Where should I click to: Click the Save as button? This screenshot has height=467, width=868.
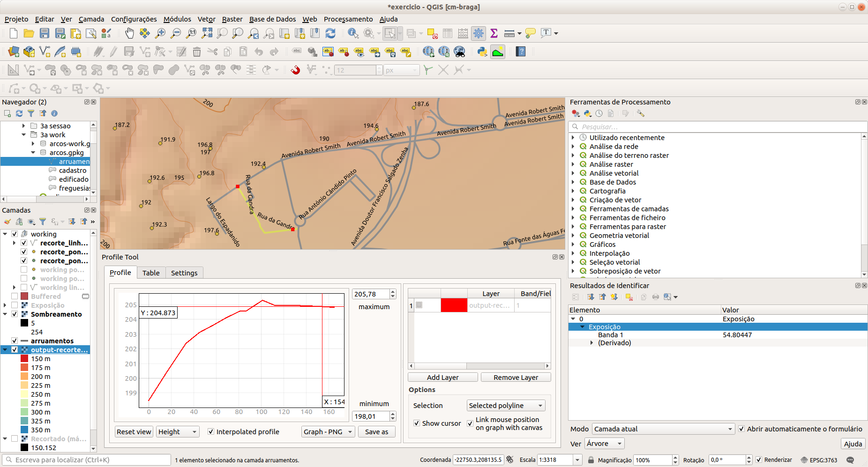click(376, 432)
